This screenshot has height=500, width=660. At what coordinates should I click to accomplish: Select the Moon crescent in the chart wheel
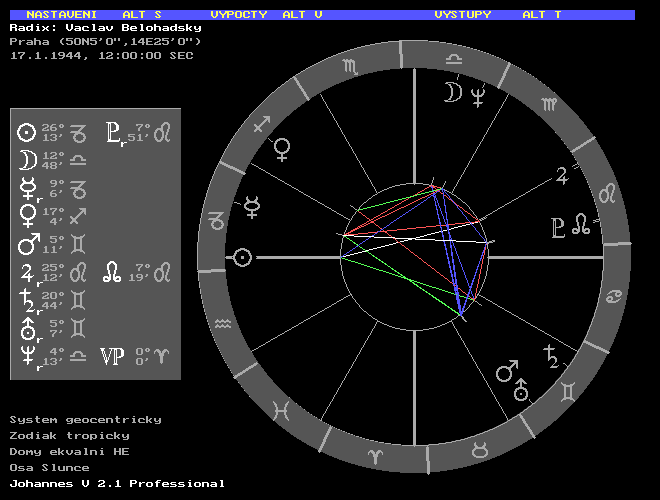(453, 93)
